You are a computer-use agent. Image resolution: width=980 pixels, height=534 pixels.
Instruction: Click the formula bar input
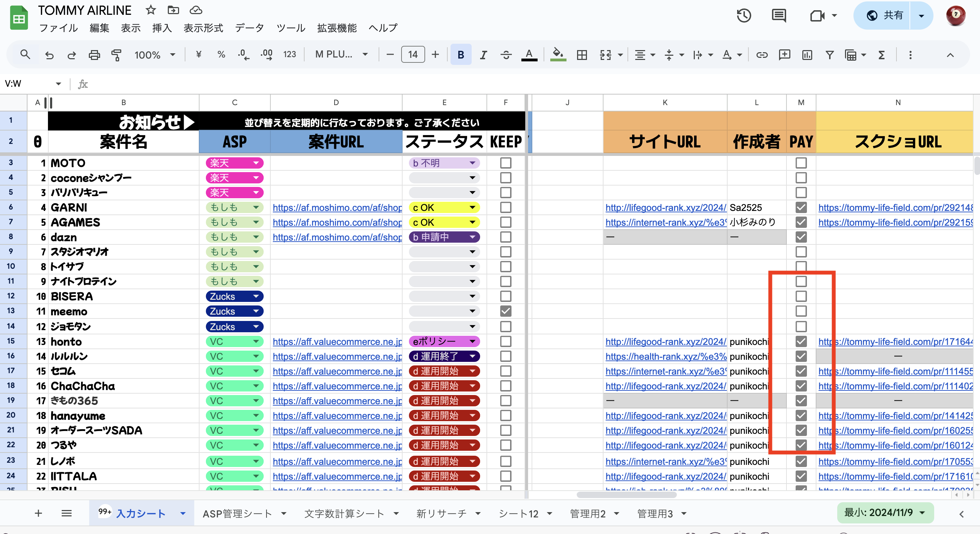click(533, 84)
